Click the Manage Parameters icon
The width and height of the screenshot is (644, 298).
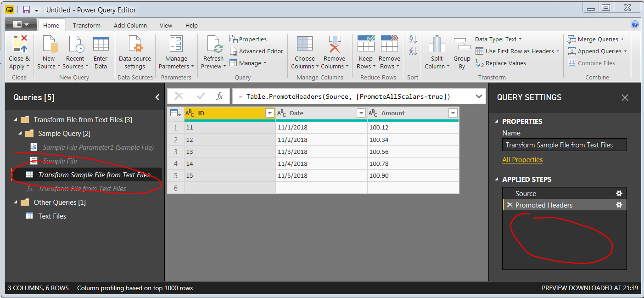176,44
